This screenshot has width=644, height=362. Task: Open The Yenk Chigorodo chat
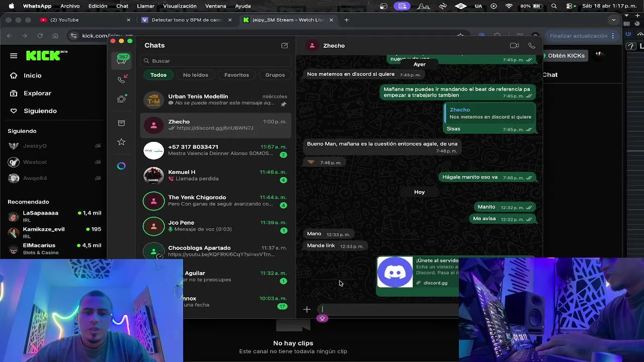coord(215,201)
